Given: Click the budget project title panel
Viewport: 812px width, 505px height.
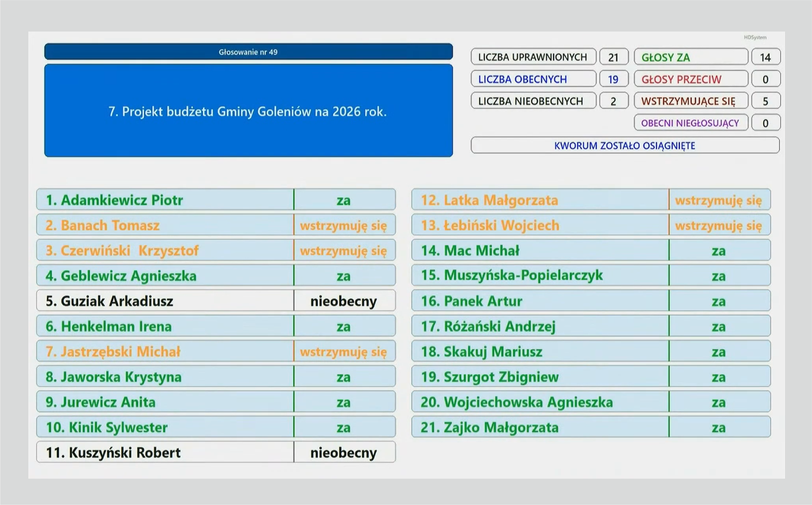Looking at the screenshot, I should [x=248, y=111].
